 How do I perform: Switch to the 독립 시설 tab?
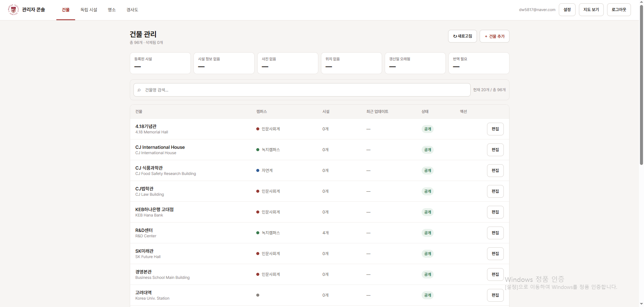89,10
